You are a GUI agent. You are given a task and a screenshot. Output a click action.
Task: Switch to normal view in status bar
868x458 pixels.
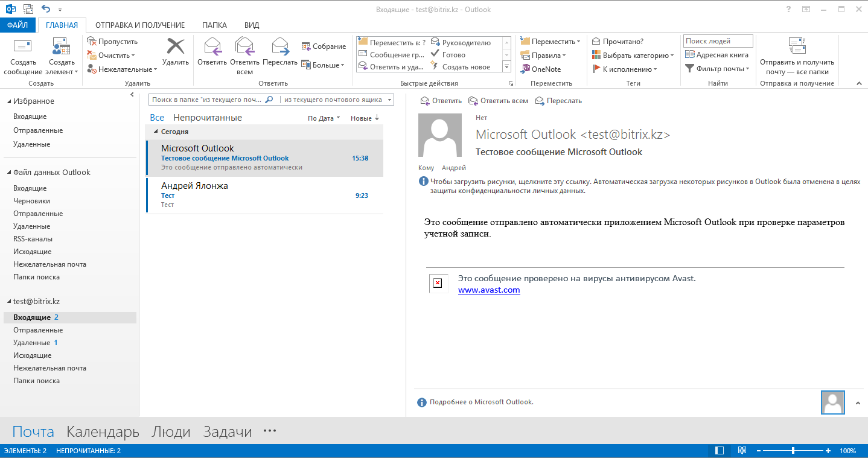[x=719, y=451]
